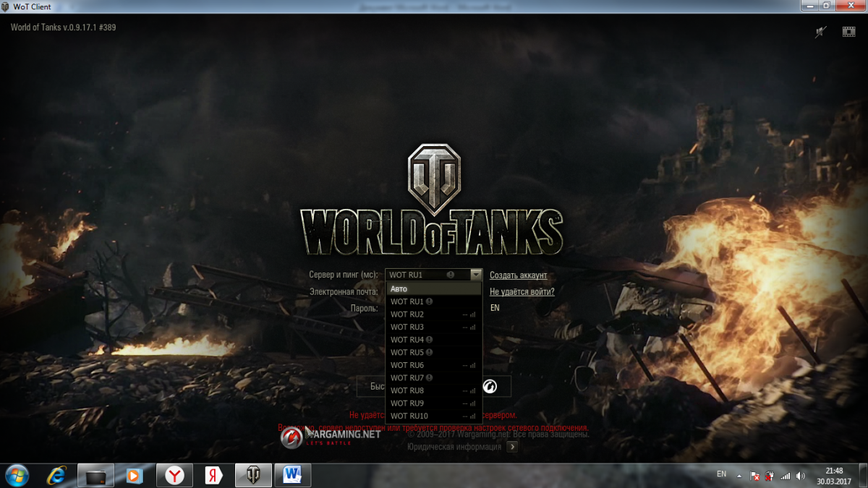Switch to the Microsoft Word taskbar icon
This screenshot has height=488, width=868.
tap(293, 475)
